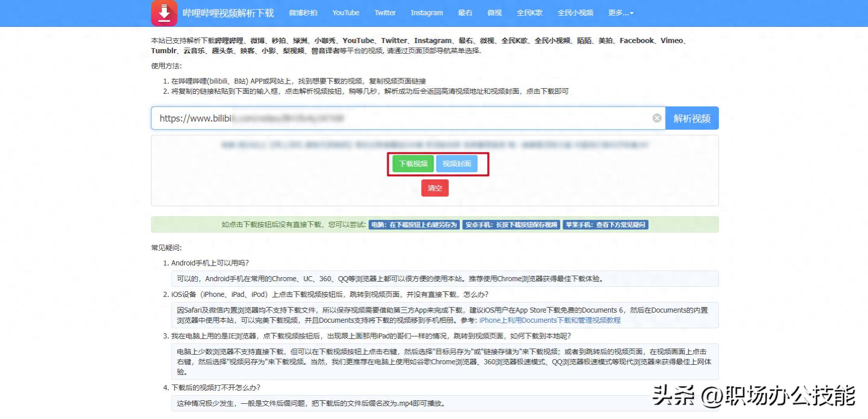The height and width of the screenshot is (419, 868).
Task: Click the 解析视频 parse button
Action: coord(692,118)
